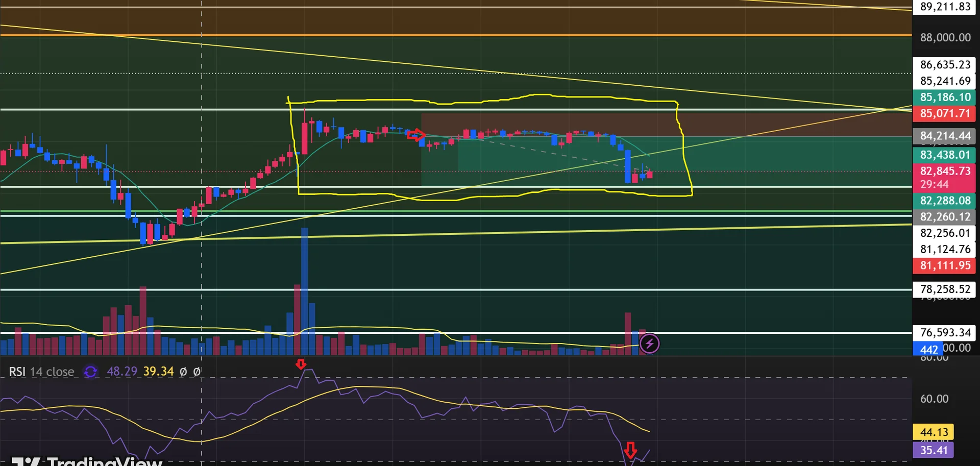Click the green 85,186.10 price label
Screen dimensions: 980x466
click(945, 97)
